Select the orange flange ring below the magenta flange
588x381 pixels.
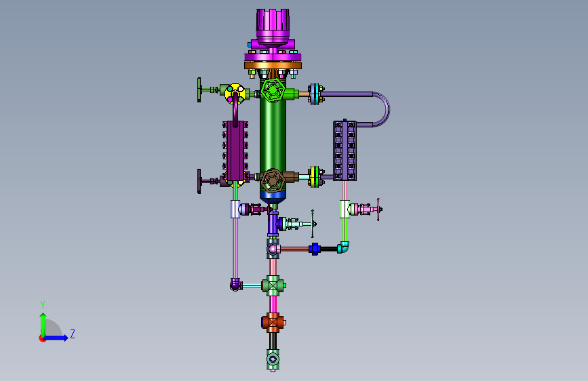[273, 66]
